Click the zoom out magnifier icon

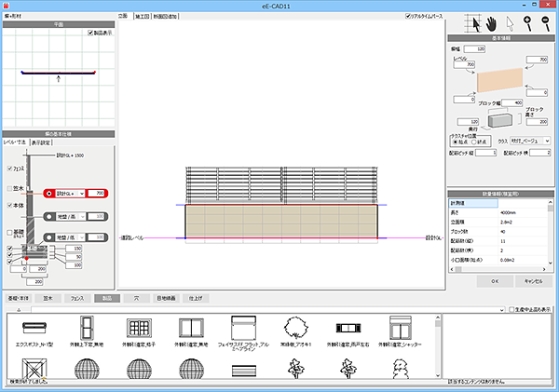pyautogui.click(x=545, y=24)
